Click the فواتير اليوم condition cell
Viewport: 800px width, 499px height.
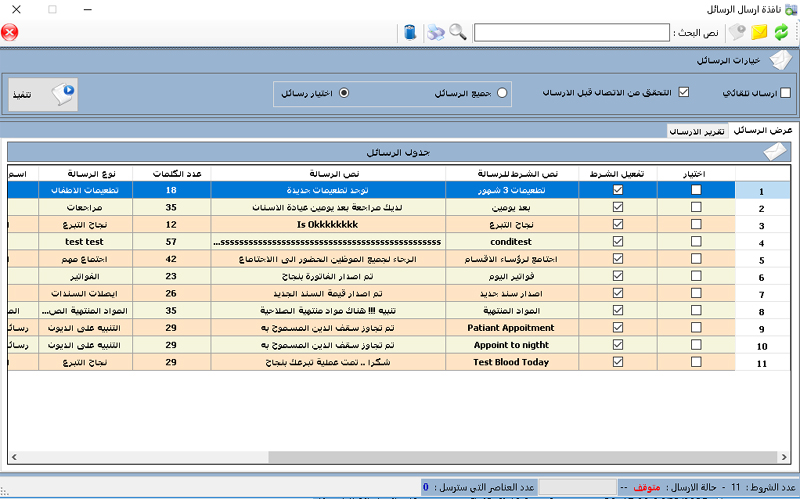tap(512, 276)
